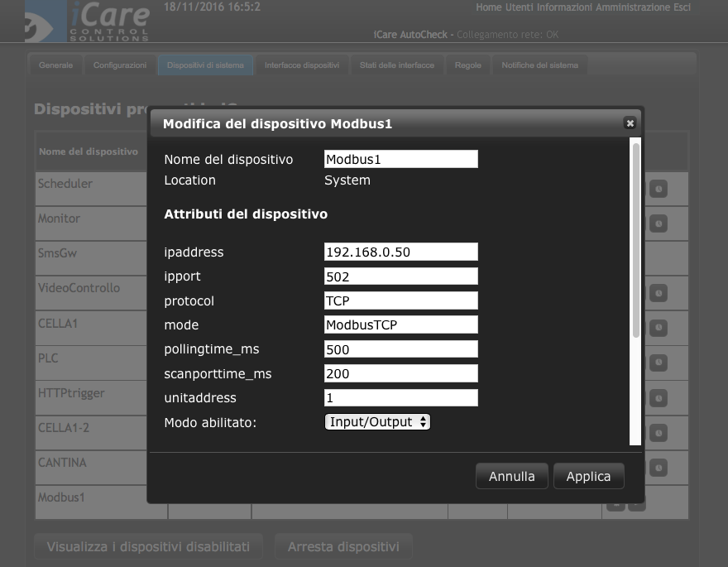Screen dimensions: 728x567
Task: Open the Modo abilitato dropdown
Action: click(x=377, y=421)
